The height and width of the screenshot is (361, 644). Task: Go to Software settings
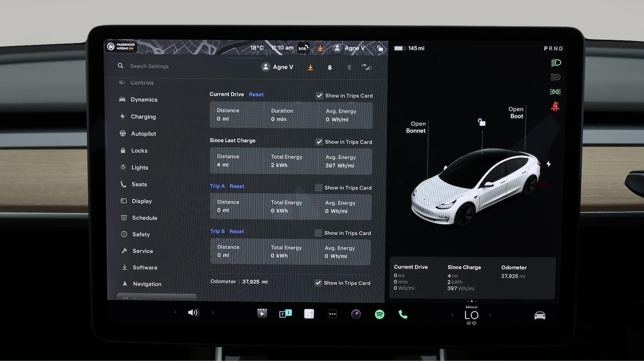click(140, 267)
